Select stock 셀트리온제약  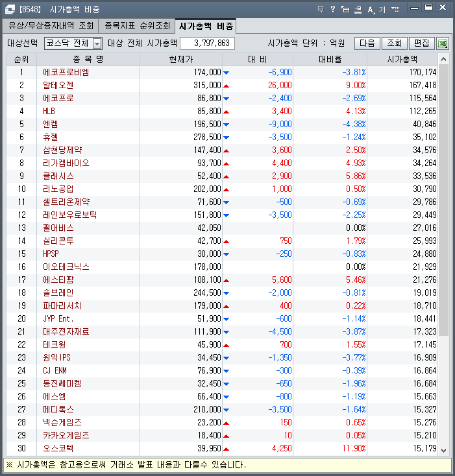pyautogui.click(x=66, y=202)
